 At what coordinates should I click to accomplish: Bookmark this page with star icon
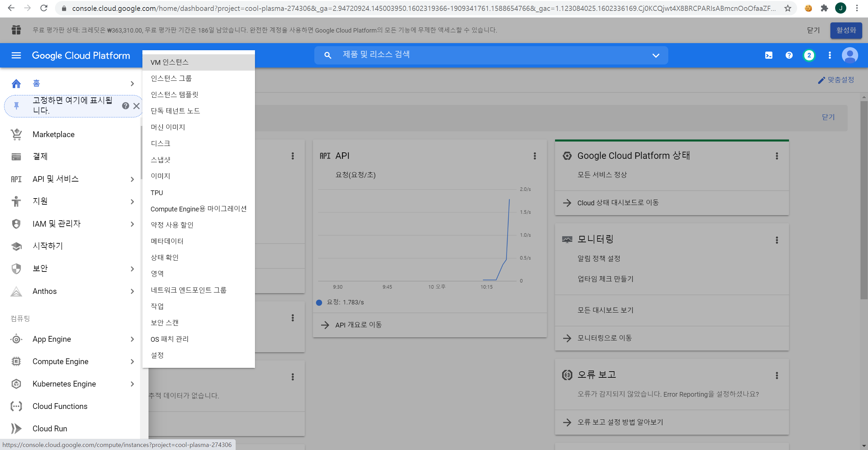[787, 8]
